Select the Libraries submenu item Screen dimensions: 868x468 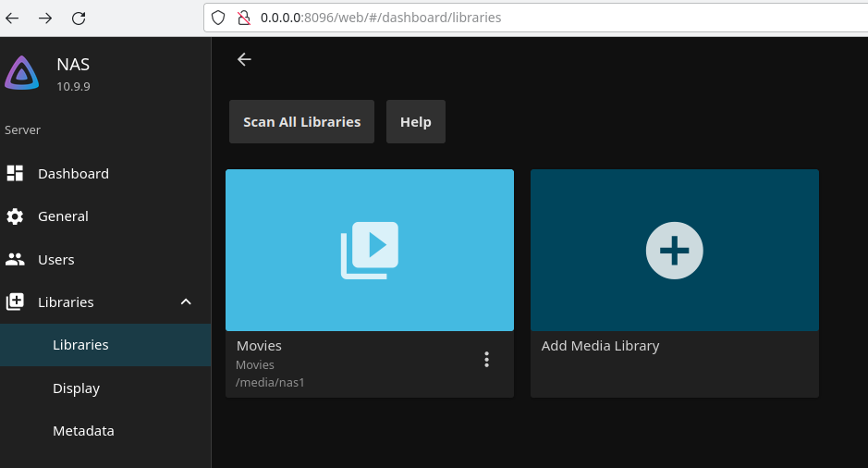click(80, 345)
